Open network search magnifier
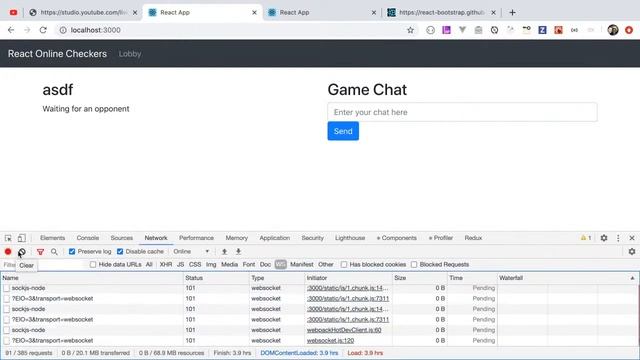 pyautogui.click(x=54, y=252)
